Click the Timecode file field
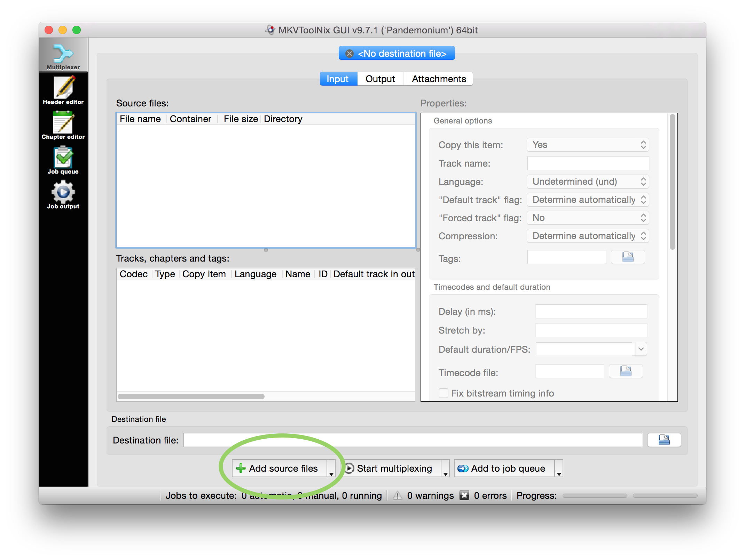Viewport: 745px width, 560px height. pyautogui.click(x=570, y=371)
